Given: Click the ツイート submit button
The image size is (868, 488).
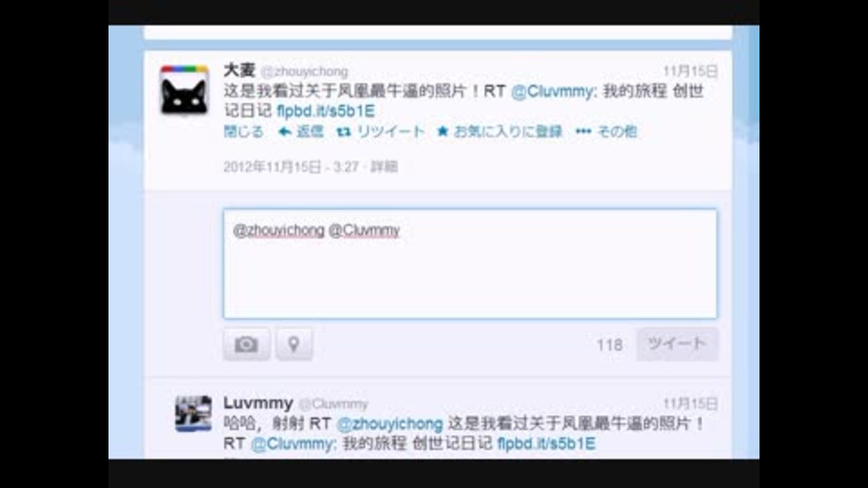Looking at the screenshot, I should 677,343.
